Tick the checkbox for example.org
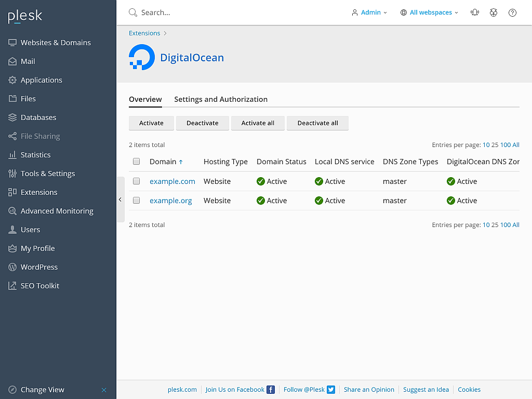 point(136,200)
